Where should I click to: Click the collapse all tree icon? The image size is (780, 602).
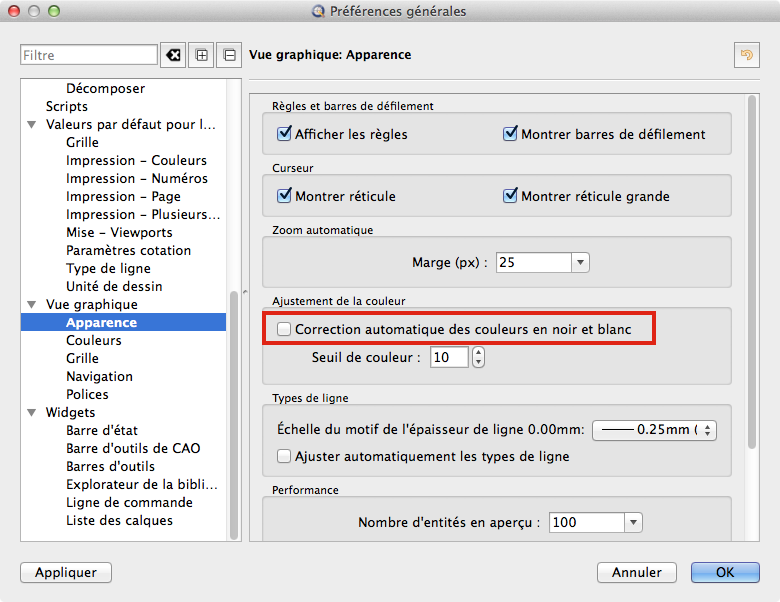tap(229, 55)
